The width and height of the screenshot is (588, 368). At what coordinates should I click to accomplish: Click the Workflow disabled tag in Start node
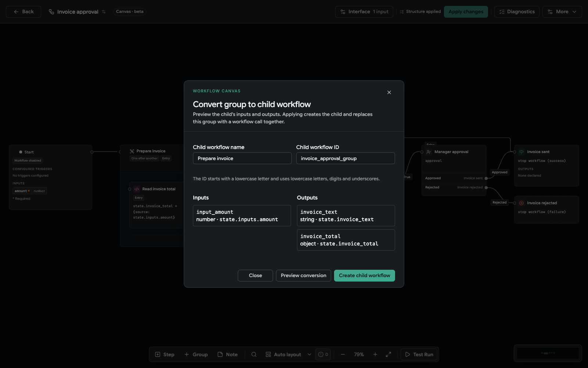coord(28,160)
